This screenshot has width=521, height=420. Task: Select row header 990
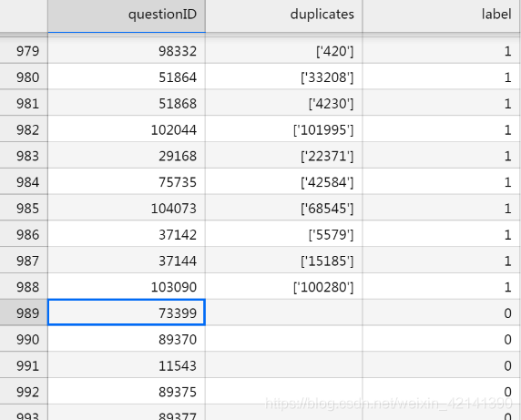(24, 339)
